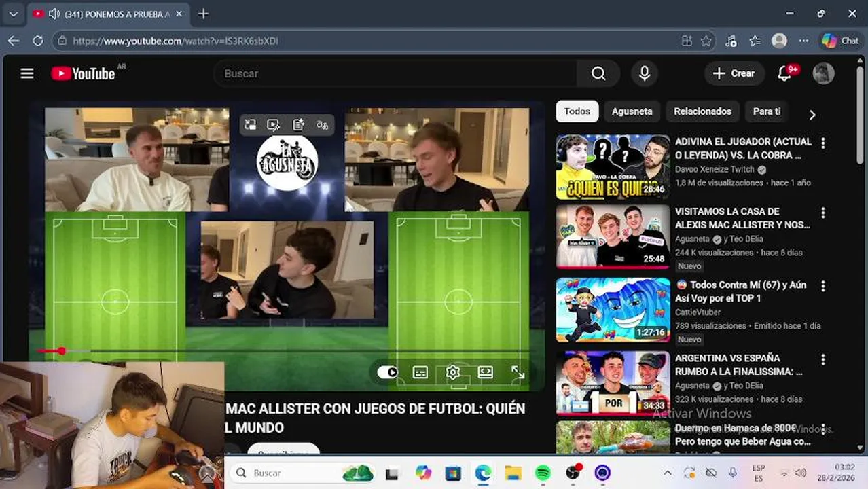
Task: Select the Agusneta filter chip
Action: [632, 111]
